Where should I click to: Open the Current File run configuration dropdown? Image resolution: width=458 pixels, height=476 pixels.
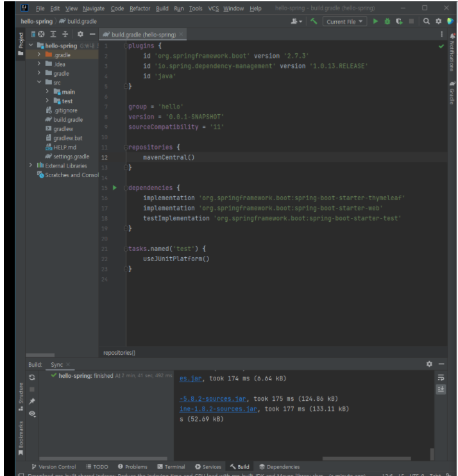point(344,22)
